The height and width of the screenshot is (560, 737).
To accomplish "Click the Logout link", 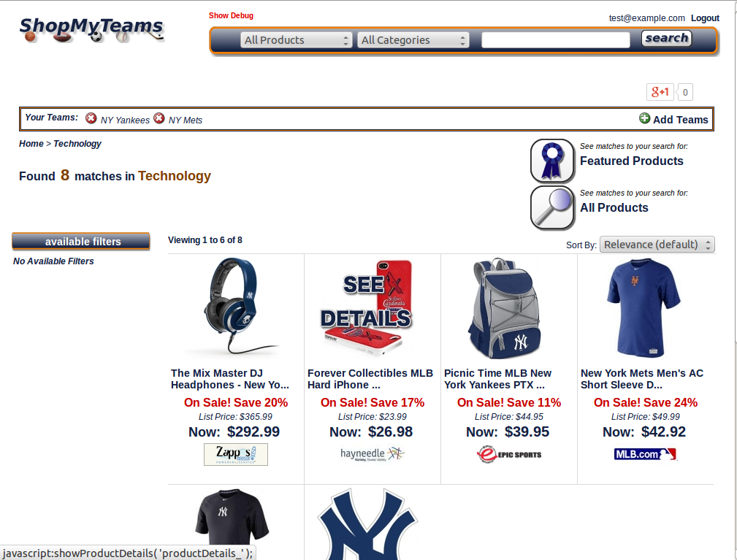I will point(705,18).
